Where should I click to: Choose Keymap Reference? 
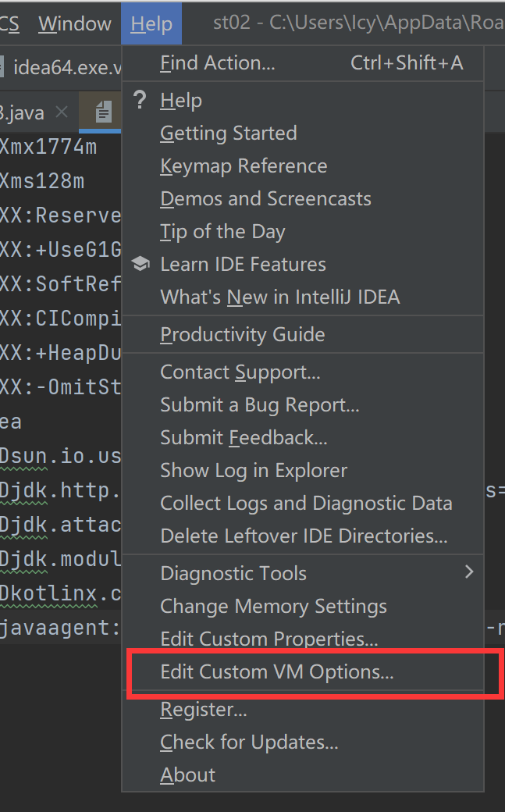244,166
